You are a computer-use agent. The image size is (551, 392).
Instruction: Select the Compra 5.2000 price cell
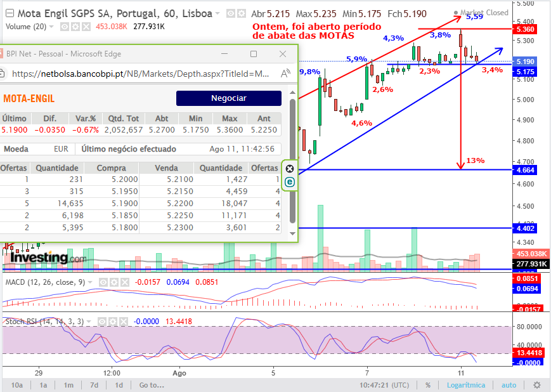click(x=125, y=180)
